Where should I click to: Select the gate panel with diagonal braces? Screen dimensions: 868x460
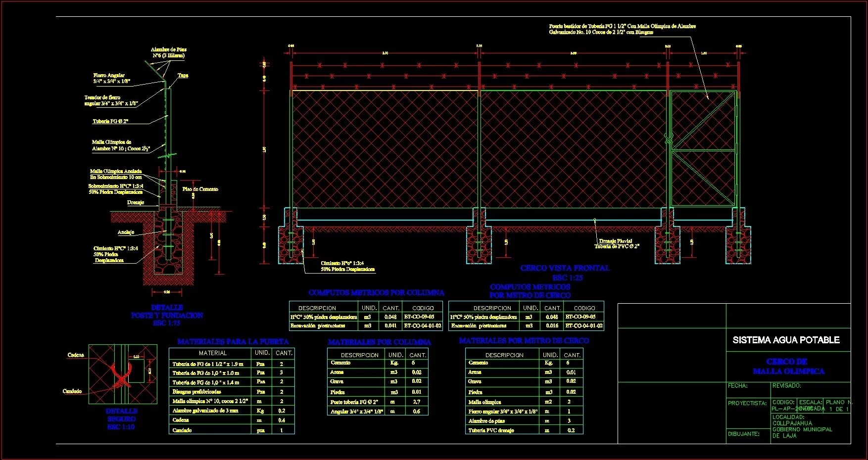click(702, 149)
